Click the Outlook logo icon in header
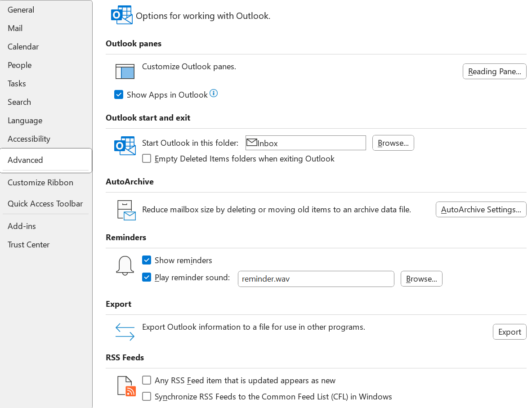 click(x=121, y=15)
